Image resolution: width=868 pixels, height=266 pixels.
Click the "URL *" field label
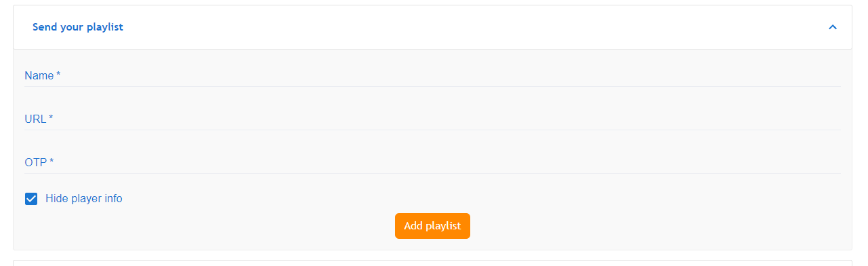pyautogui.click(x=39, y=119)
